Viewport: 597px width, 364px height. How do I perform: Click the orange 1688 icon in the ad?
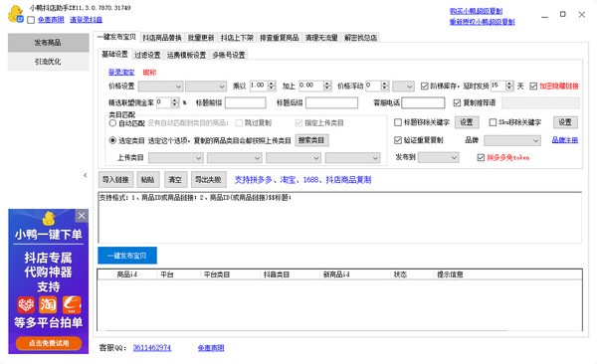coord(72,304)
